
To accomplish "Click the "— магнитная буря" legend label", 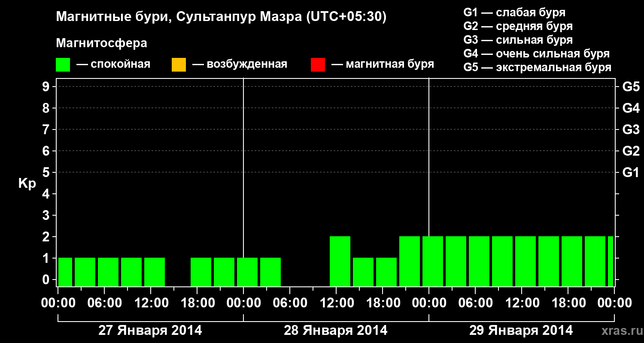I will click(x=383, y=65).
